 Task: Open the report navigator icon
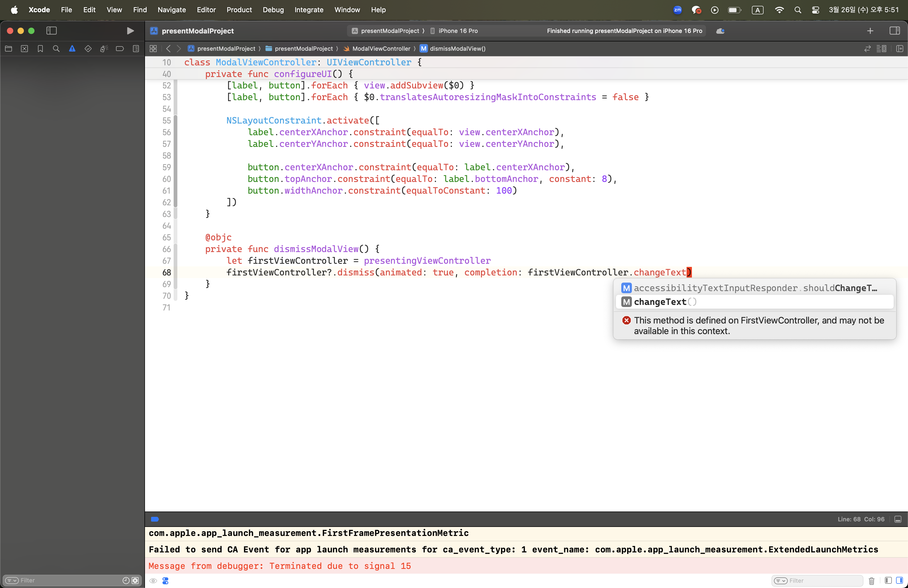click(x=136, y=48)
